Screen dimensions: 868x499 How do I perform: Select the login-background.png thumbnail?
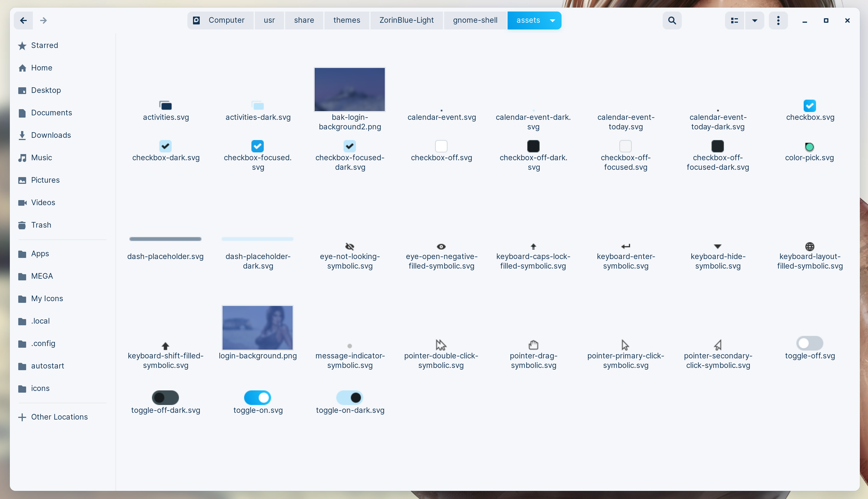point(258,328)
